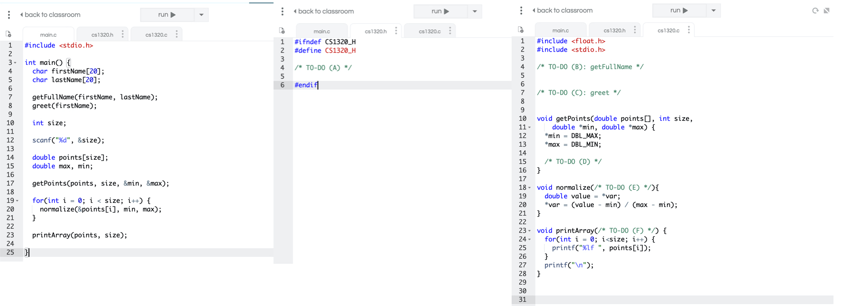Select cs1320.c tab in left panel

click(x=156, y=35)
